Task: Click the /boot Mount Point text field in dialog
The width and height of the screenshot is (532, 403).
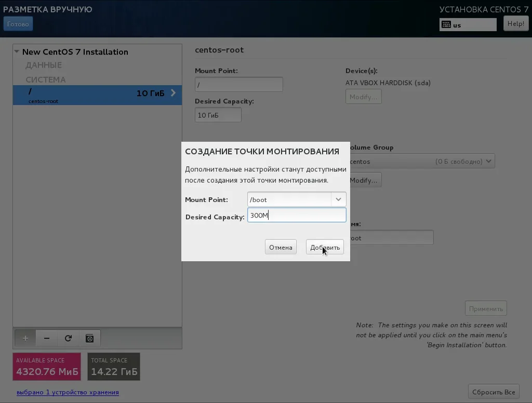Action: click(x=289, y=199)
